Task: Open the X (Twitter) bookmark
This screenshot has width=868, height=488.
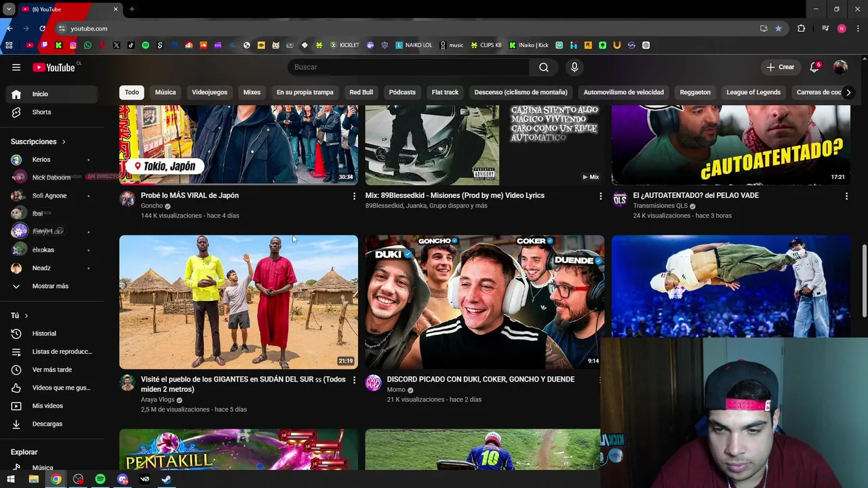Action: click(x=117, y=45)
